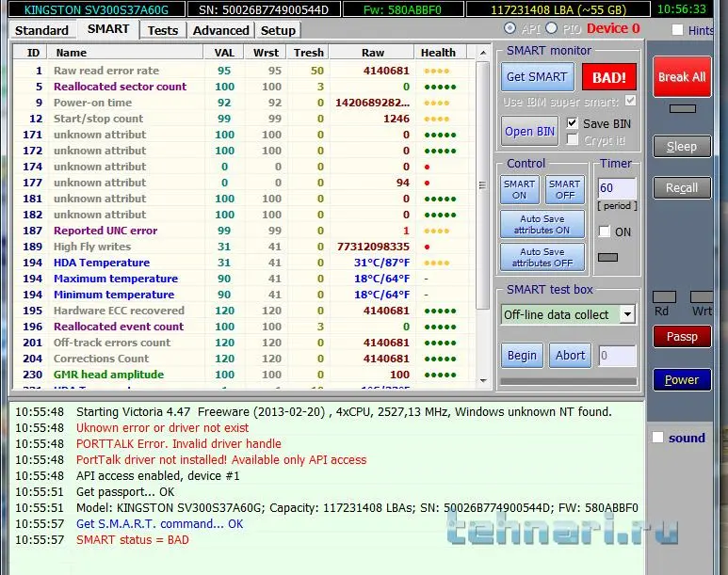
Task: Enable Auto Save attributes ON
Action: (542, 224)
